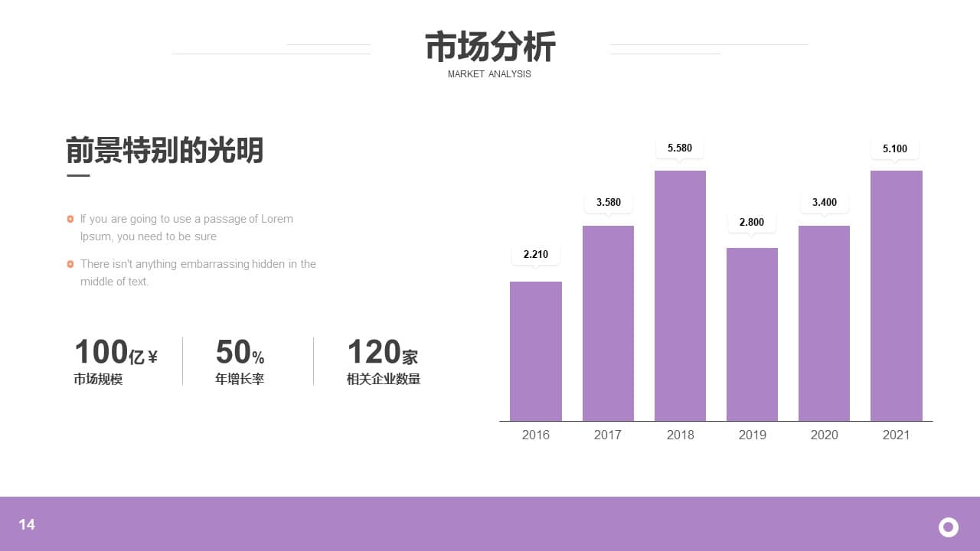This screenshot has height=551, width=980.
Task: Click the 5.580 data label
Action: click(x=680, y=148)
